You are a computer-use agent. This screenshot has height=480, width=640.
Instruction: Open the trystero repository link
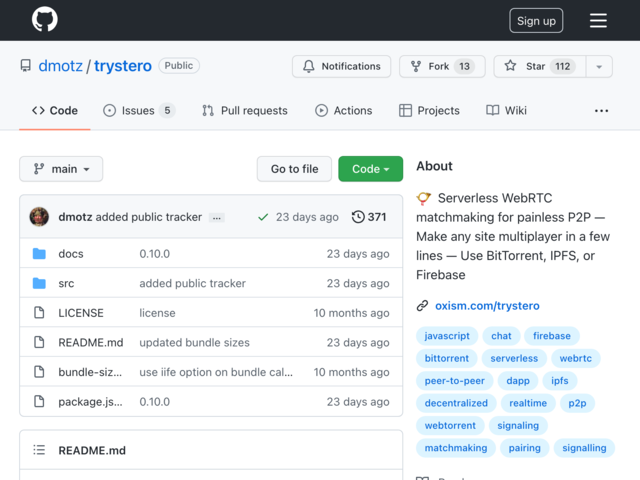pyautogui.click(x=123, y=66)
